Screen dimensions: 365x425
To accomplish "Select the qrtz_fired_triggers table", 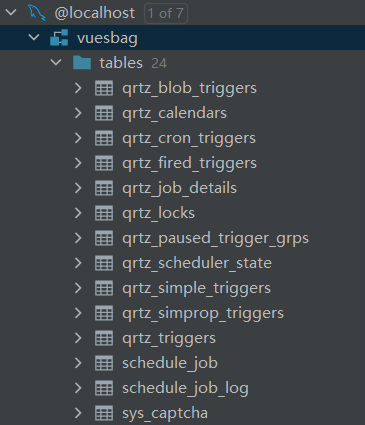I will 189,163.
